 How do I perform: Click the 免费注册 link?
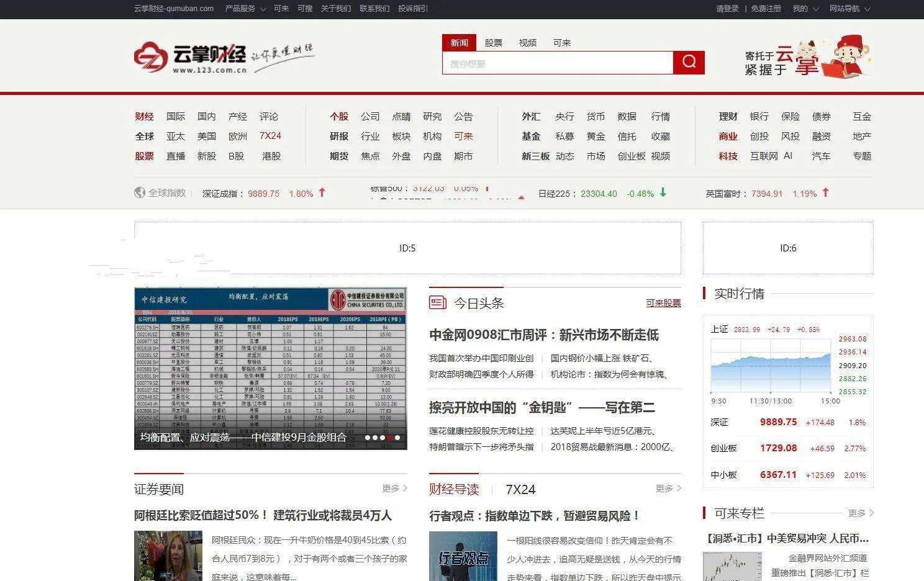(x=766, y=9)
